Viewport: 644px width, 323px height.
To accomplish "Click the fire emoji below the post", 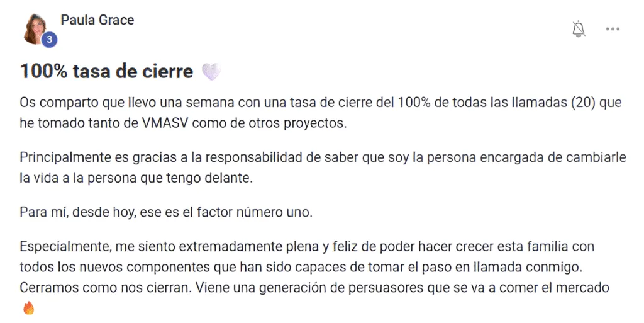I will (28, 307).
